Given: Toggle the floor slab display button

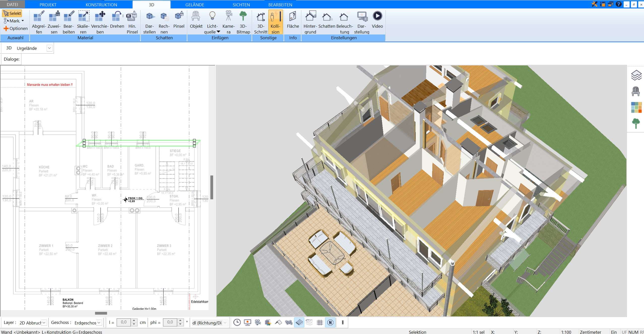Looking at the screenshot, I should pyautogui.click(x=299, y=322).
